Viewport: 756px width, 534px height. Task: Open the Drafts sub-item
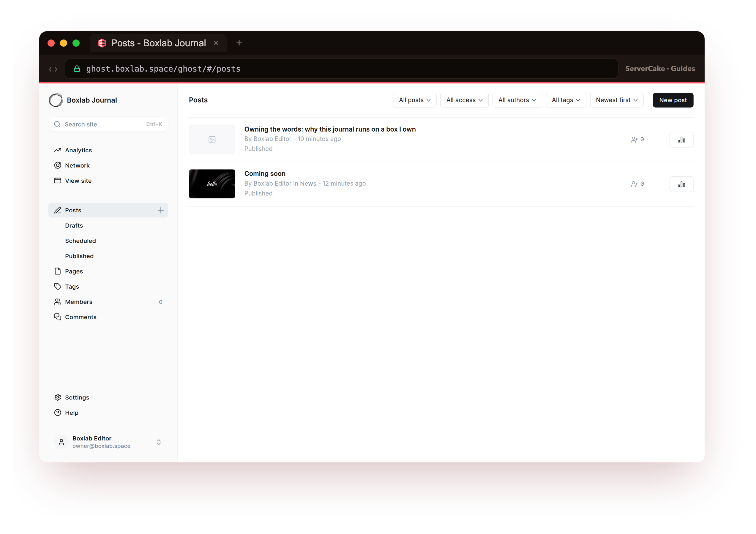pyautogui.click(x=74, y=225)
